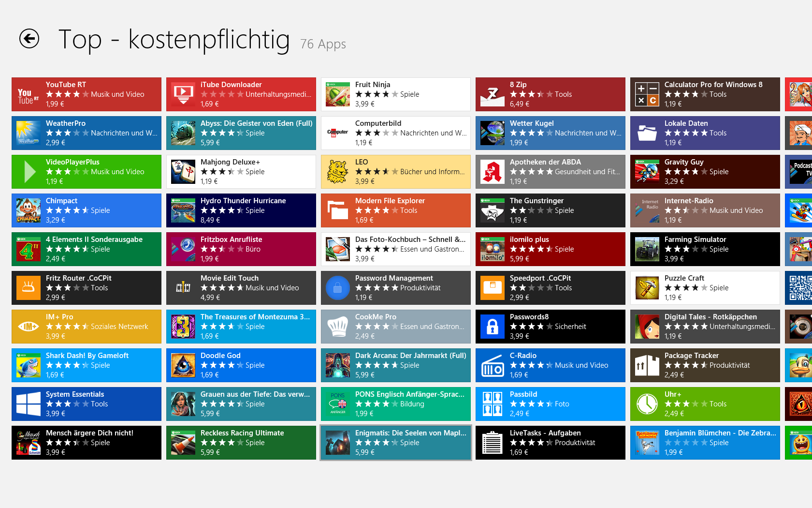The image size is (812, 508).
Task: Open the Chimpact monkey icon
Action: (29, 210)
